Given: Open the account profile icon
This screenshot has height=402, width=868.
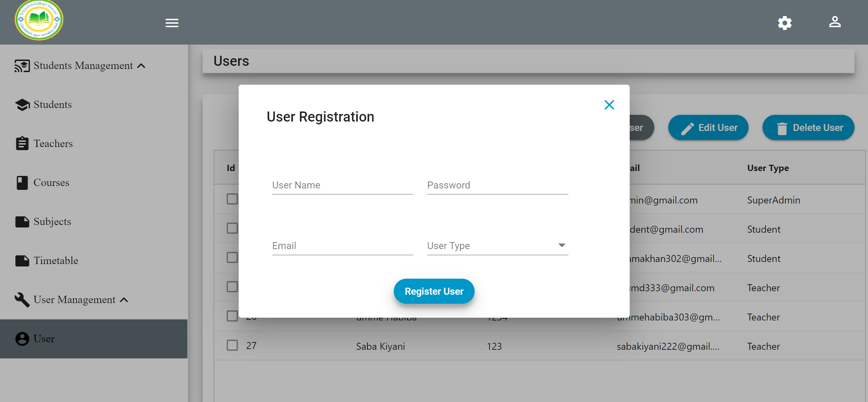Looking at the screenshot, I should [835, 22].
